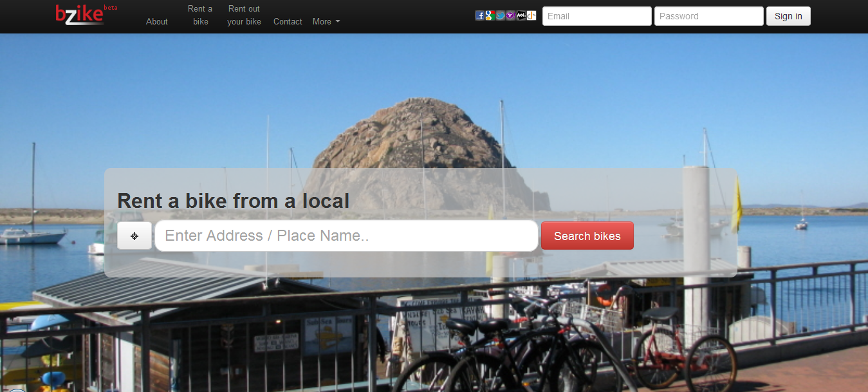Image resolution: width=868 pixels, height=392 pixels.
Task: Focus the Password input field
Action: pos(708,16)
